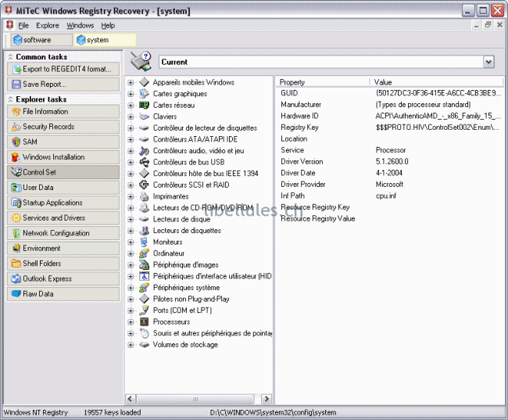Click the Shell Folders folder icon

(16, 264)
